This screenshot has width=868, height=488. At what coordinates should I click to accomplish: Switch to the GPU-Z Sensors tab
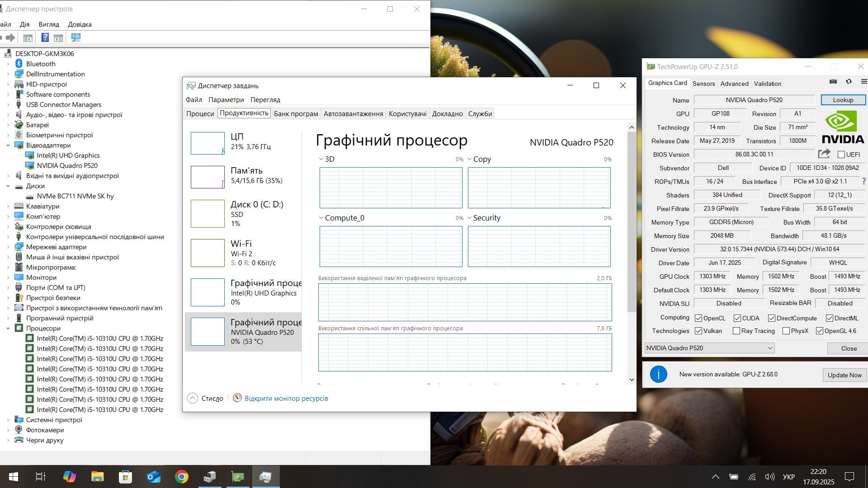point(703,84)
